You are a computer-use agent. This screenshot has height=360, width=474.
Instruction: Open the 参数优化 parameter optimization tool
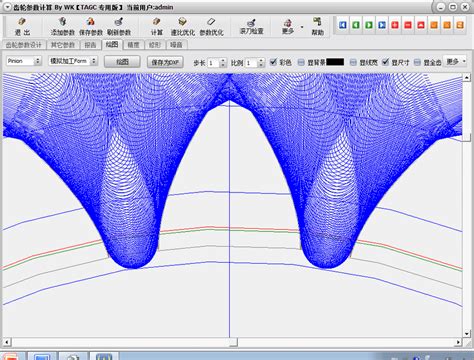211,27
